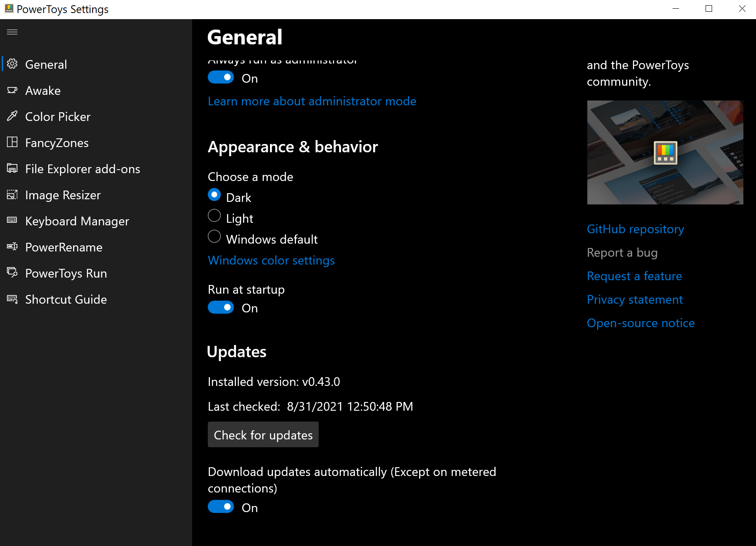Image resolution: width=756 pixels, height=546 pixels.
Task: Select the Light mode radio button
Action: tap(214, 216)
